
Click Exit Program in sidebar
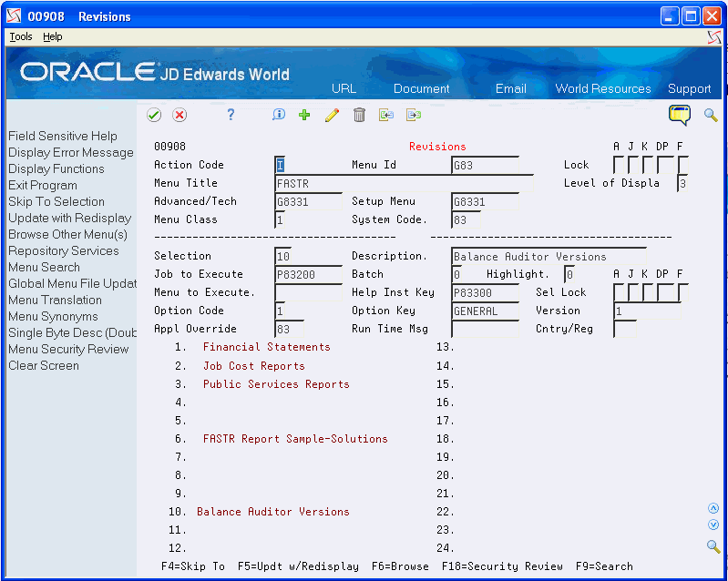click(43, 185)
